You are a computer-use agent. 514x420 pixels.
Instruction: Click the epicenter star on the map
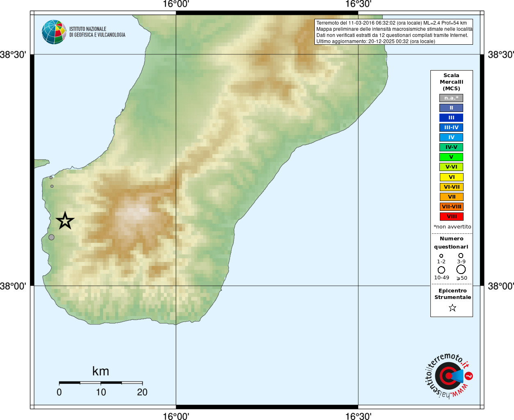point(65,221)
